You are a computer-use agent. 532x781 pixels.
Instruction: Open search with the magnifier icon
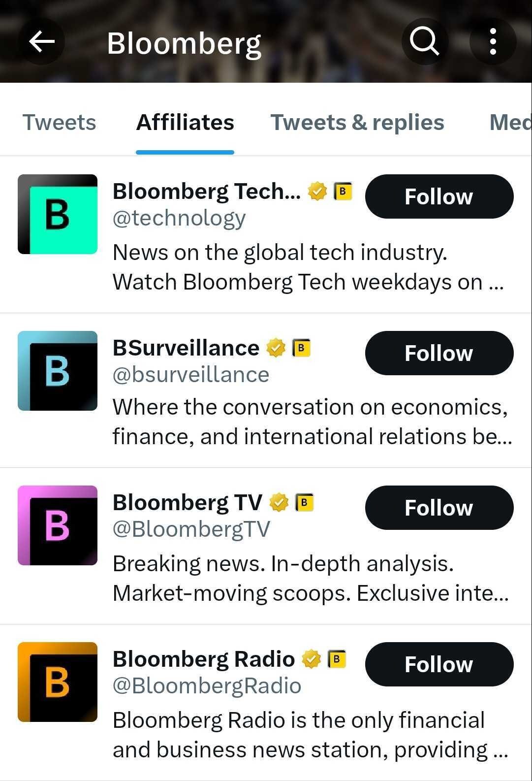(x=424, y=41)
